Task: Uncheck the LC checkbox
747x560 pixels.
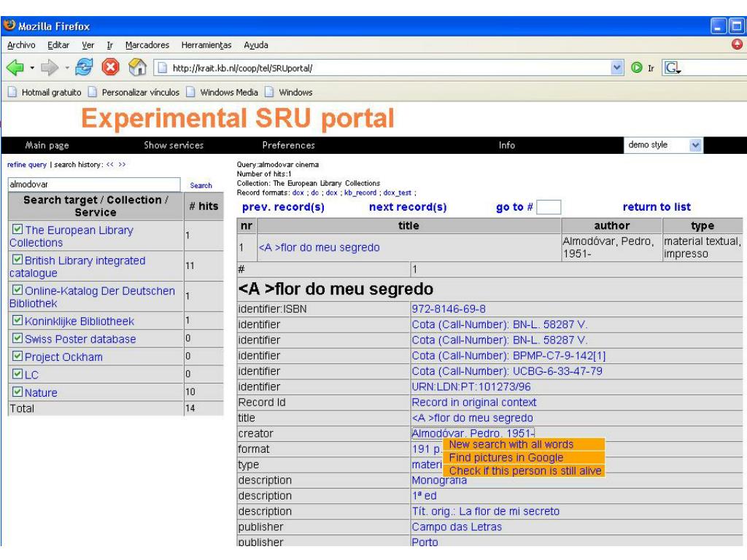Action: pyautogui.click(x=18, y=374)
